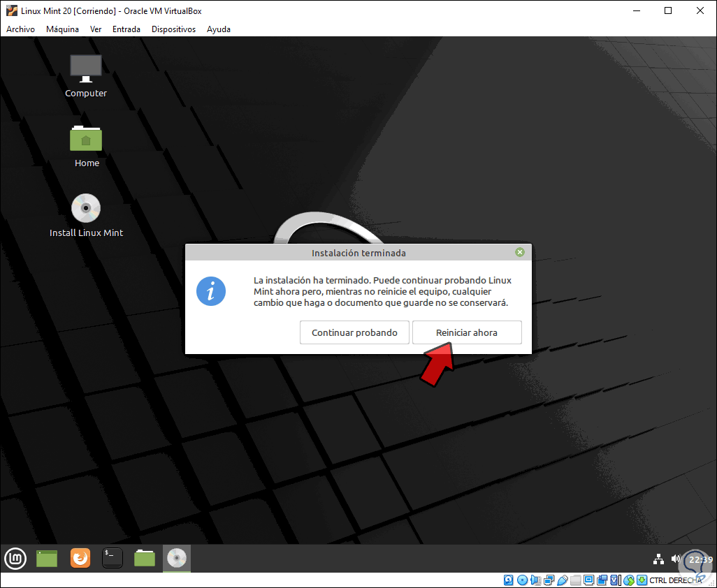The image size is (717, 588).
Task: Click the VirtualBox network adapters status icon
Action: click(x=549, y=580)
